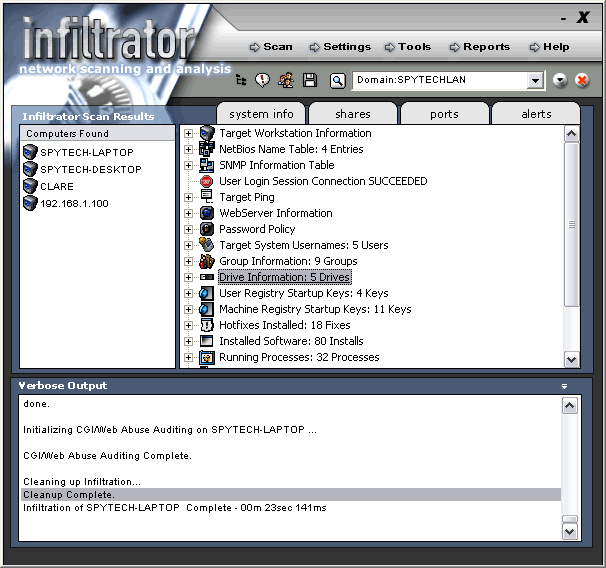Open the Domain:SPYTECHLAN dropdown arrow
The width and height of the screenshot is (606, 568).
[x=535, y=80]
